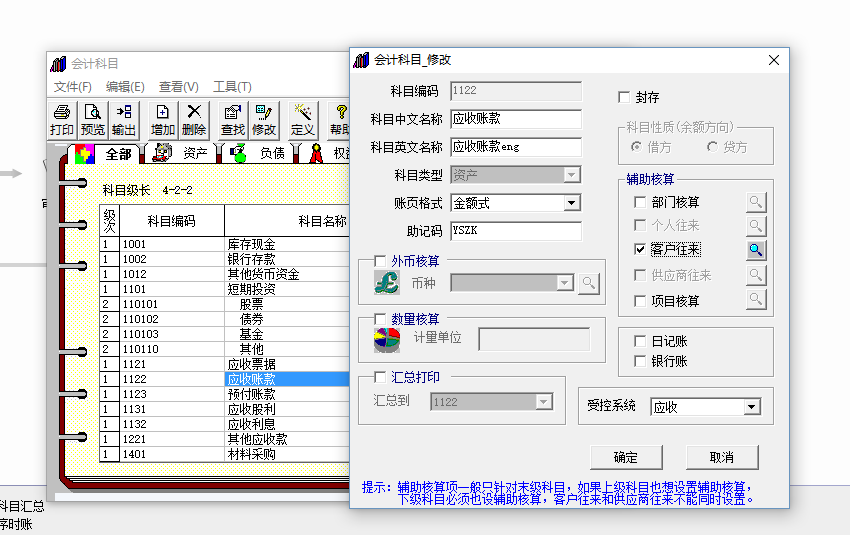850x535 pixels.
Task: Select the 预付账款 row in table
Action: click(x=225, y=394)
